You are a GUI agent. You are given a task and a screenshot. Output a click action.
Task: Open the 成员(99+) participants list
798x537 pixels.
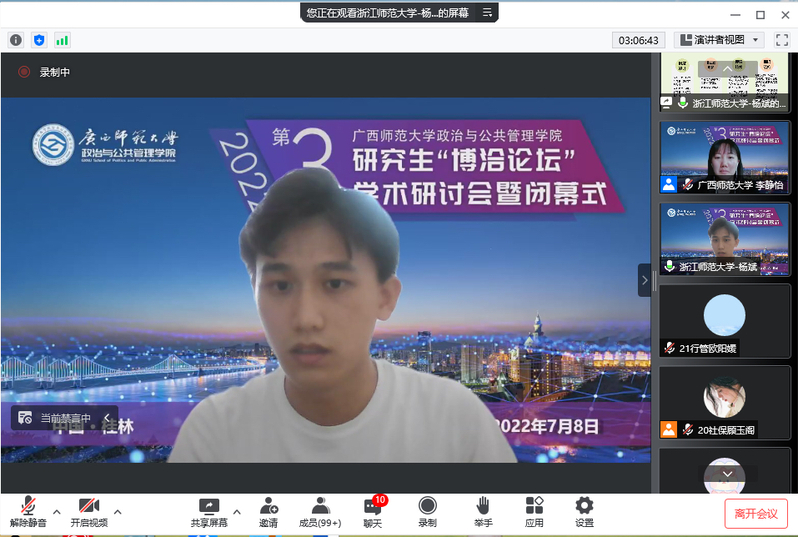[x=320, y=512]
